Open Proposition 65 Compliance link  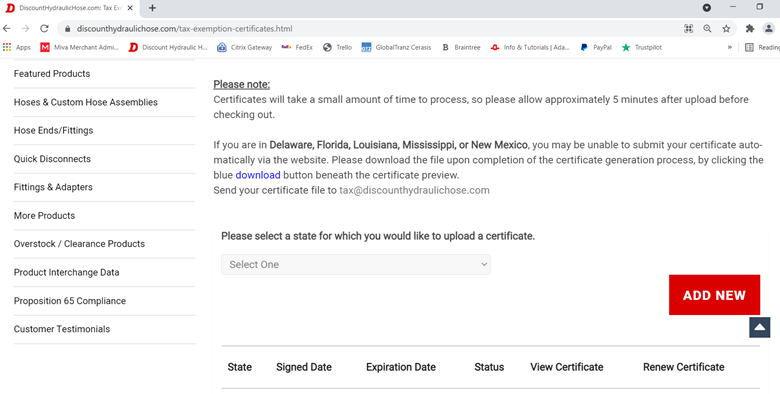70,301
